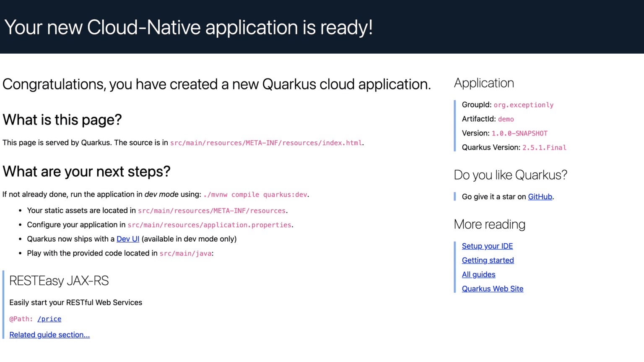This screenshot has height=362, width=644.
Task: Click the index.html source path text
Action: 266,143
